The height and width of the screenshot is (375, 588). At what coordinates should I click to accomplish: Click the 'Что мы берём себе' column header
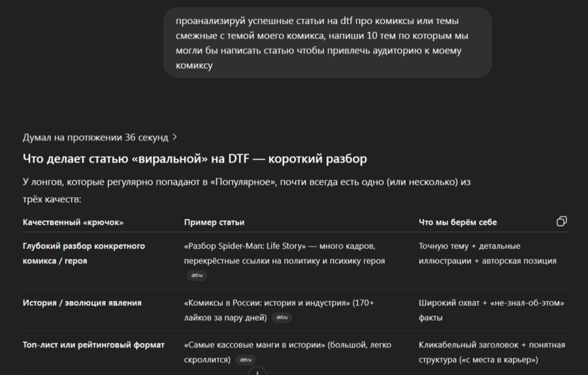tap(457, 222)
